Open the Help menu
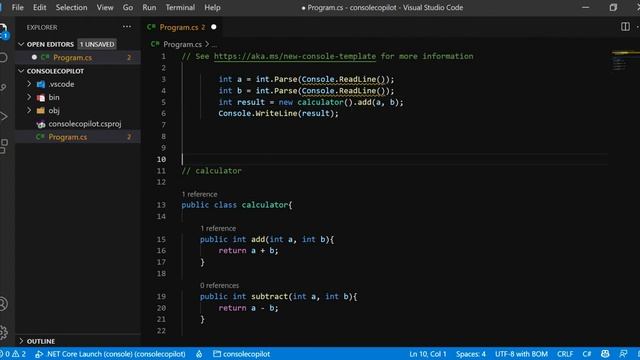640x360 pixels. coord(212,7)
